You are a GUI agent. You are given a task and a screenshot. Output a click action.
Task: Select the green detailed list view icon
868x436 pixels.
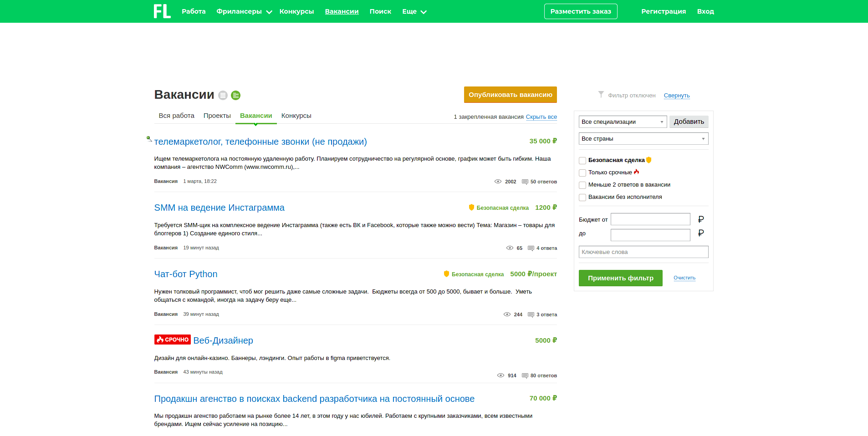coord(235,95)
